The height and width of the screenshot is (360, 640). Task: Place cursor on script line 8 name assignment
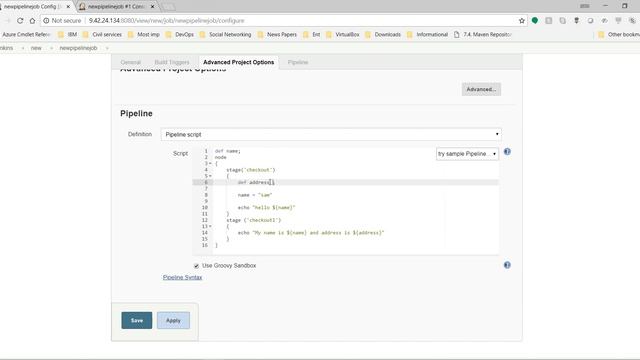255,195
